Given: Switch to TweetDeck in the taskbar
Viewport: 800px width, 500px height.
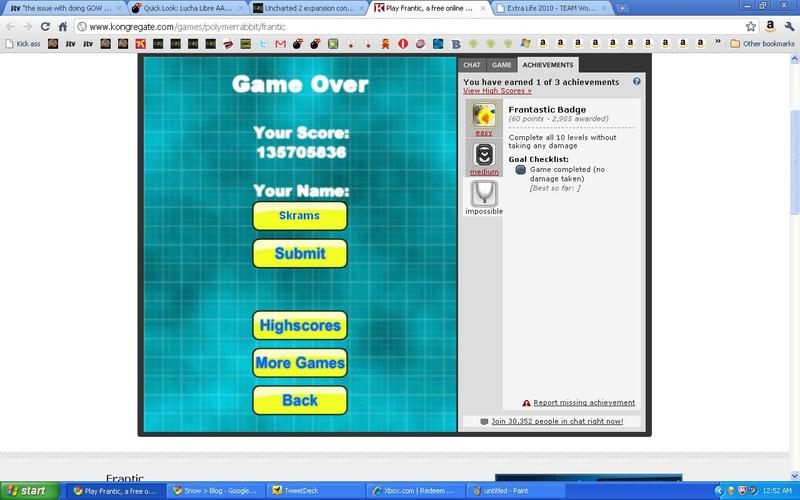Looking at the screenshot, I should click(x=316, y=491).
